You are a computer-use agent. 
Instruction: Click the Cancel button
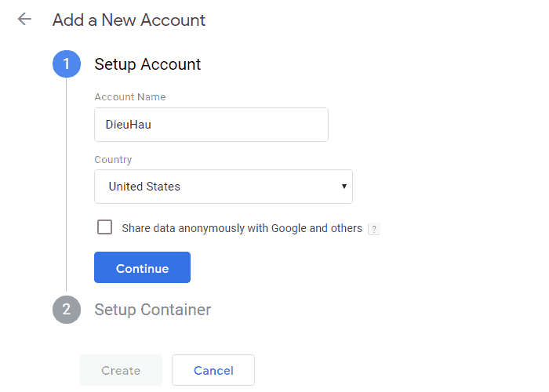(213, 370)
